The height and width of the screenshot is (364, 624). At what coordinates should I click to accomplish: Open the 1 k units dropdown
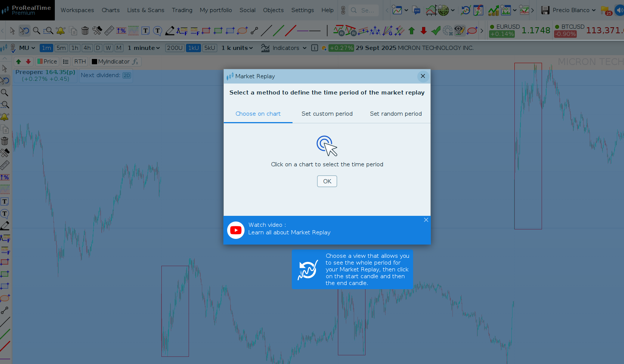tap(237, 48)
